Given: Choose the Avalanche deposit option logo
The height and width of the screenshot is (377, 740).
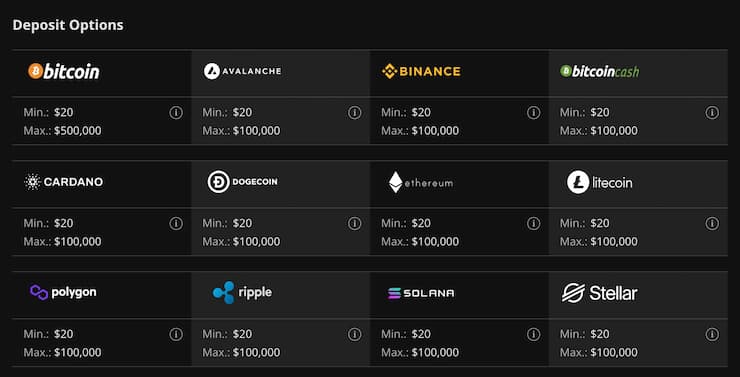Looking at the screenshot, I should tap(243, 71).
